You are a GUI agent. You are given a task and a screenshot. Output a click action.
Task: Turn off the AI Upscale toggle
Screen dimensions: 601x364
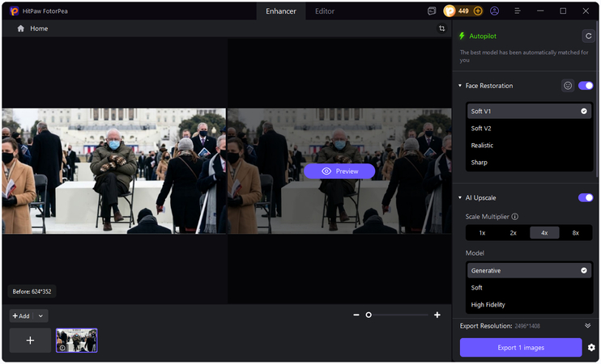tap(586, 197)
